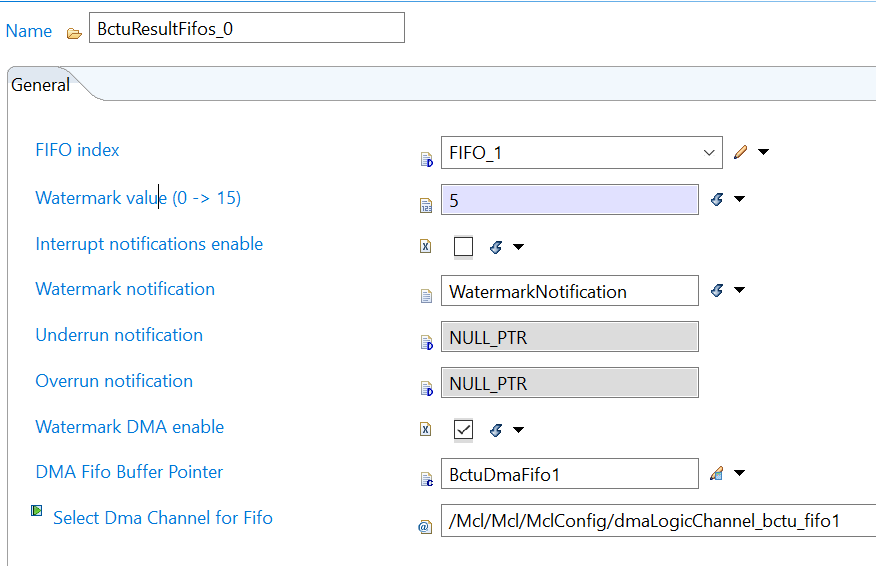Enable the Interrupt notifications checkbox
876x566 pixels.
(x=464, y=246)
